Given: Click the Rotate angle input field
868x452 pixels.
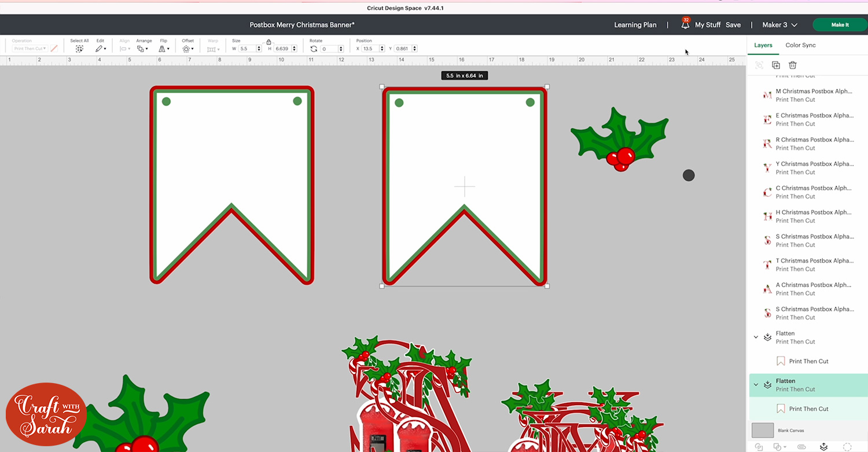Looking at the screenshot, I should tap(329, 49).
